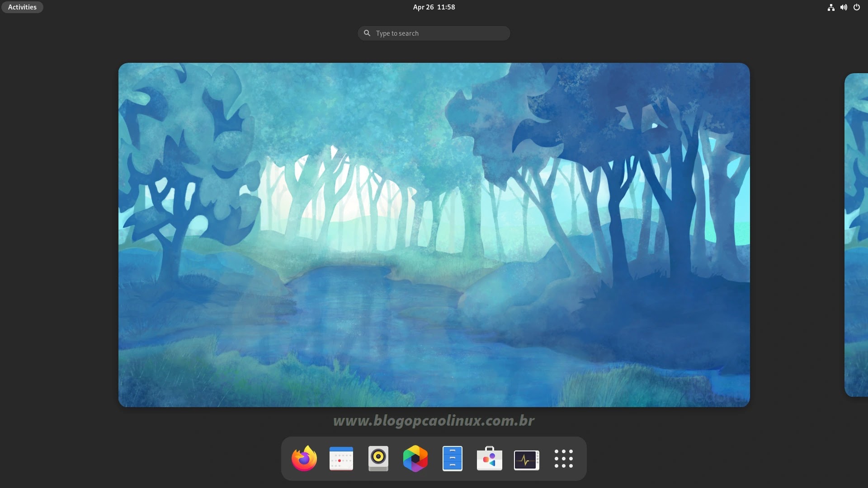Switch to the second workspace preview
The height and width of the screenshot is (488, 868).
tap(856, 235)
